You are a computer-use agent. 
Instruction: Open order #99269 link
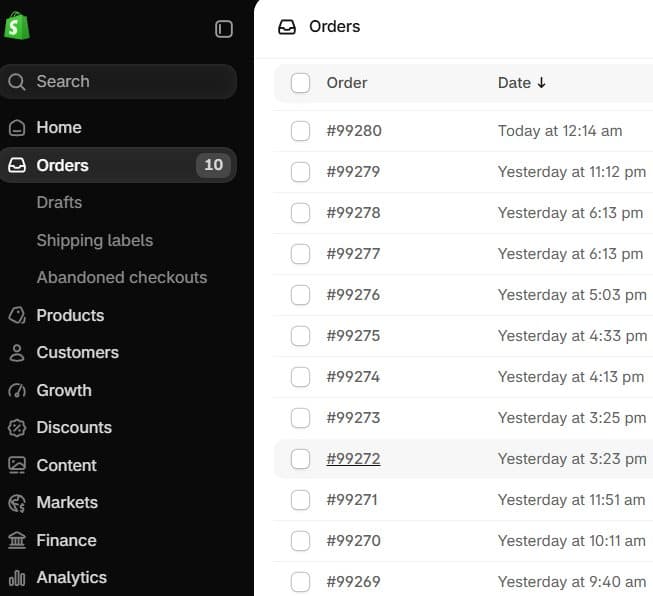pyautogui.click(x=354, y=582)
